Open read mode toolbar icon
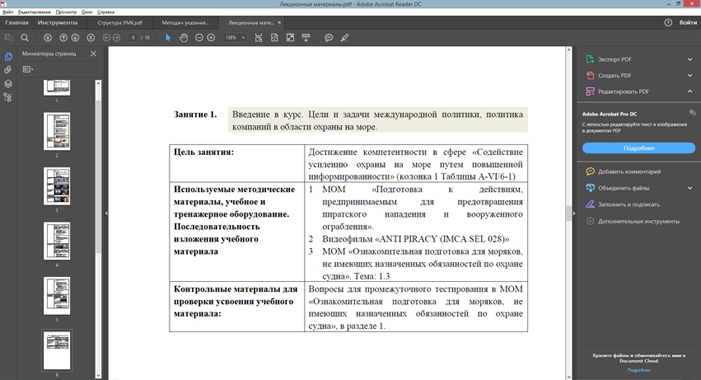 tap(306, 38)
